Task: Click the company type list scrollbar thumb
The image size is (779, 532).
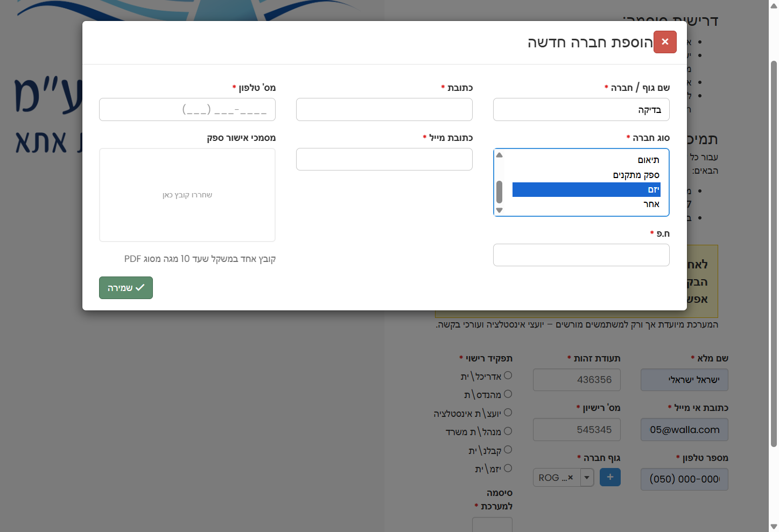Action: point(499,191)
